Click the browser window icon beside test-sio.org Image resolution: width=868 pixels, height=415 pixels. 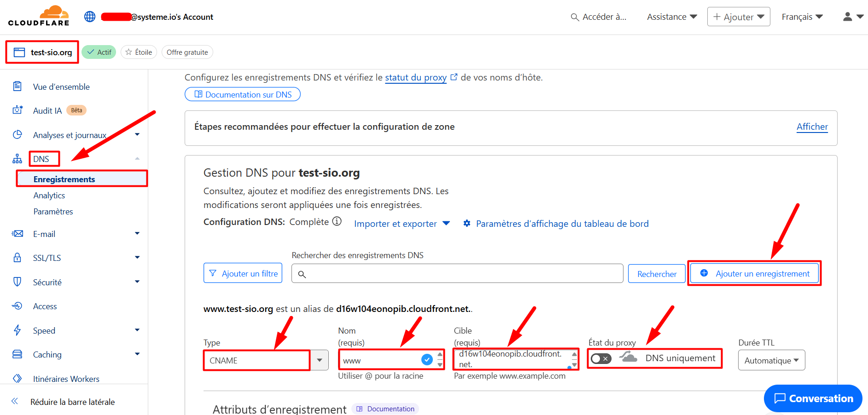tap(19, 52)
